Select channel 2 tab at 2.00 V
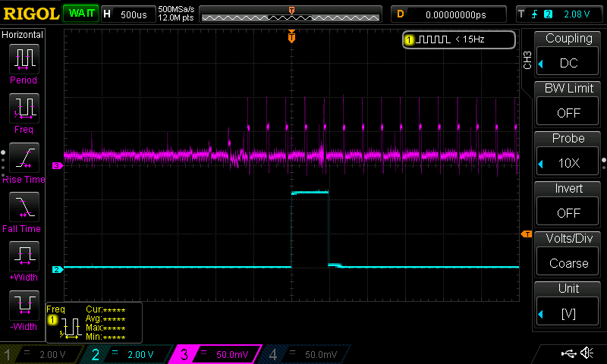 pos(127,354)
